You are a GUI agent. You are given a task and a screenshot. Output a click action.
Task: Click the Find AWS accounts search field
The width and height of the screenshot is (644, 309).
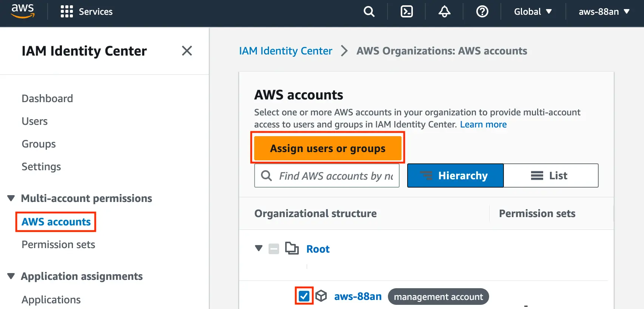(334, 176)
